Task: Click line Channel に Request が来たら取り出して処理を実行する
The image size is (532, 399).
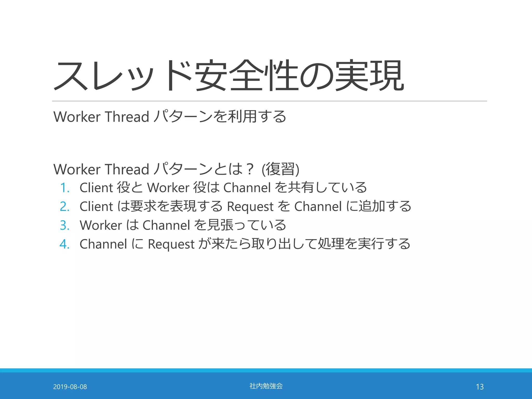Action: pos(245,244)
